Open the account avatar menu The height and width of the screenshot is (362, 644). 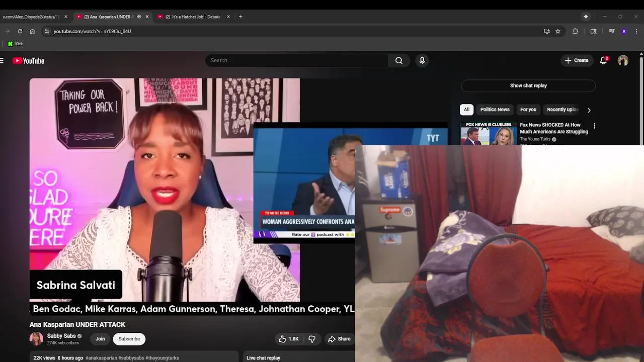(x=623, y=60)
